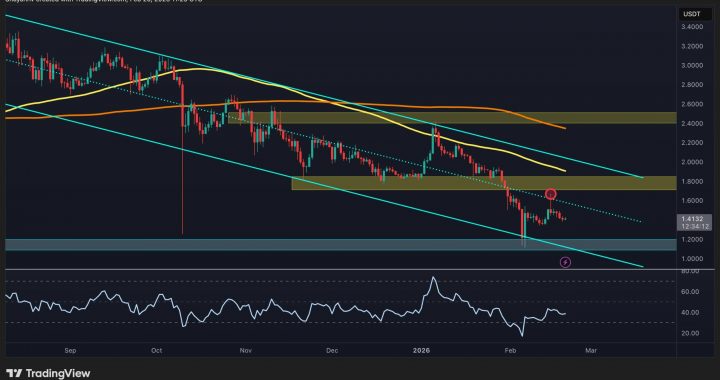
Task: Select the blue support zone near 1.2000
Action: click(x=340, y=245)
